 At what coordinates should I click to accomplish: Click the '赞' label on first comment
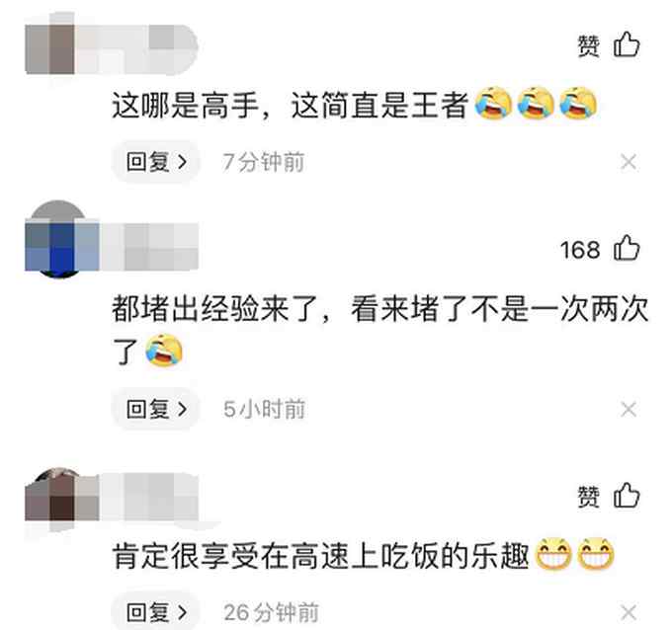(x=588, y=45)
